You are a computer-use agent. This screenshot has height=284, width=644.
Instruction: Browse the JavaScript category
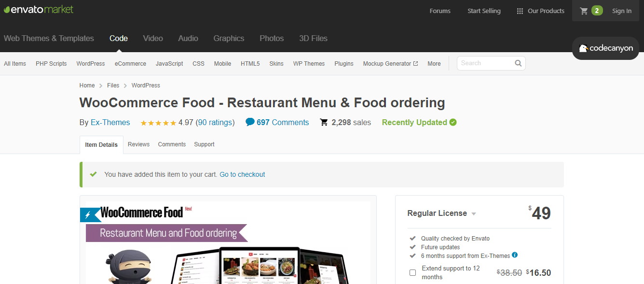tap(169, 63)
